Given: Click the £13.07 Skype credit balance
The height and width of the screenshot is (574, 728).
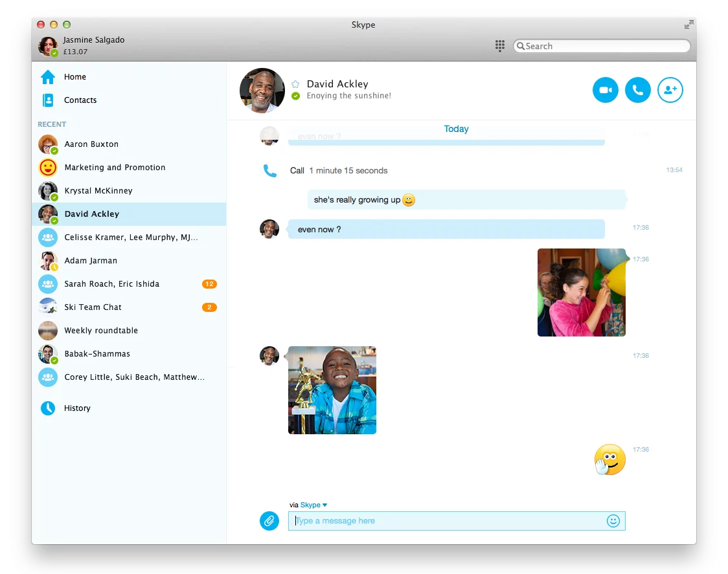Looking at the screenshot, I should (x=75, y=52).
